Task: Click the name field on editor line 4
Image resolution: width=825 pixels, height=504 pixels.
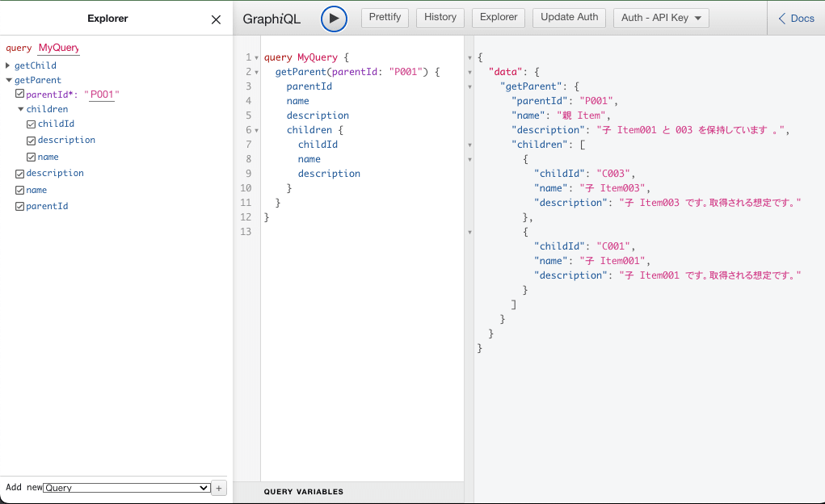Action: click(298, 101)
